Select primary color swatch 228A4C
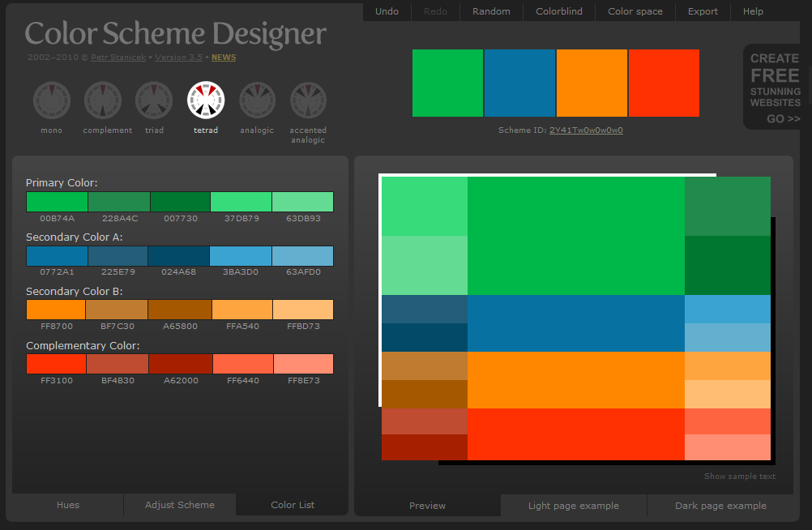The image size is (812, 530). [x=119, y=202]
